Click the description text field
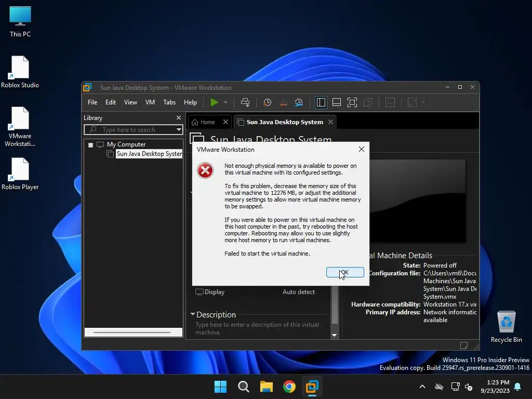Image resolution: width=532 pixels, height=399 pixels. (258, 328)
